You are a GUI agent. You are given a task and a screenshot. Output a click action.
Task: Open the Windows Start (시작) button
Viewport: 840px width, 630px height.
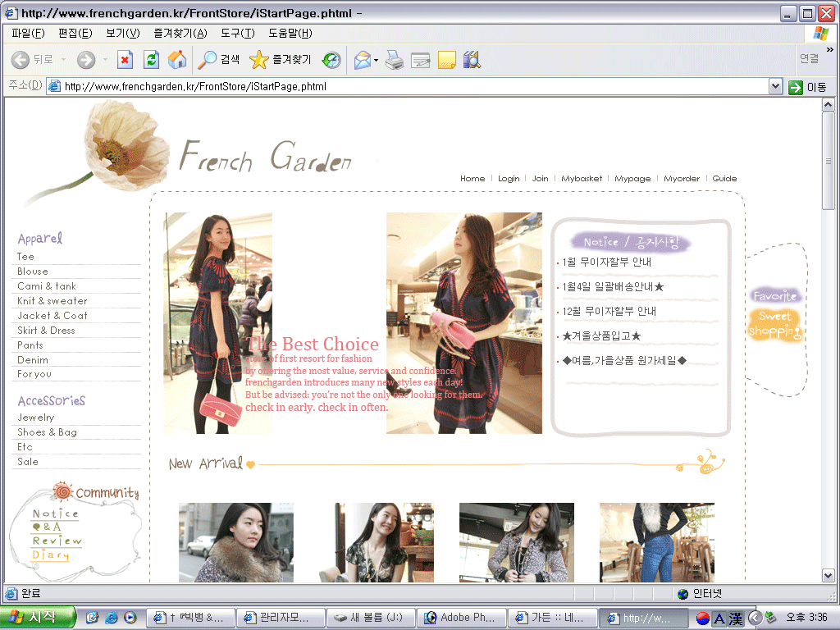36,618
